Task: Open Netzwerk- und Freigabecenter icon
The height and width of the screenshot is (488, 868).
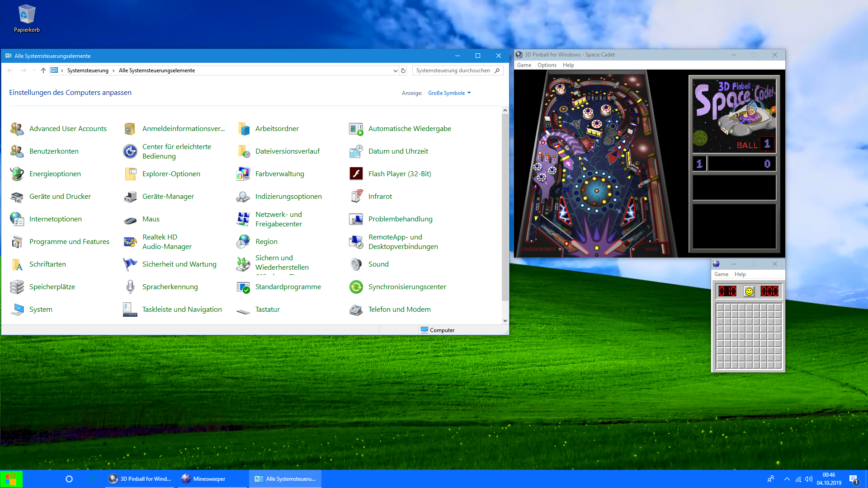Action: click(x=243, y=219)
